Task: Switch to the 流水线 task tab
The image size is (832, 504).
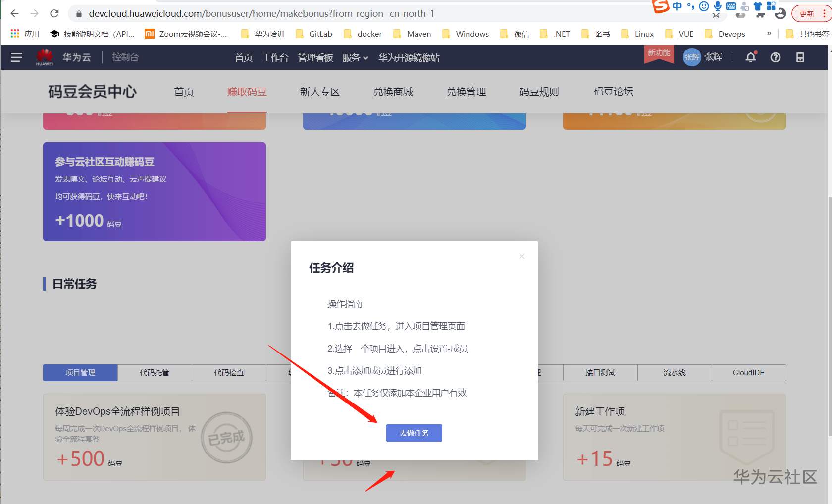Action: pos(675,373)
